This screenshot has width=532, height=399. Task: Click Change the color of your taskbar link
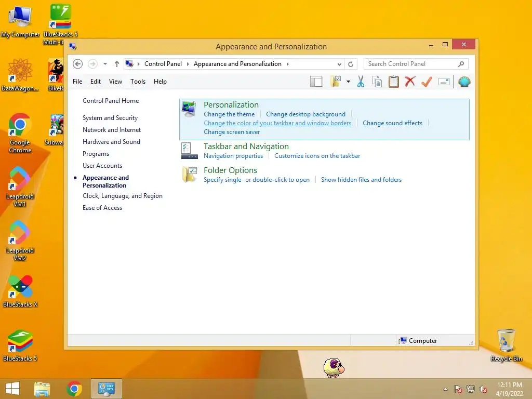(x=277, y=123)
